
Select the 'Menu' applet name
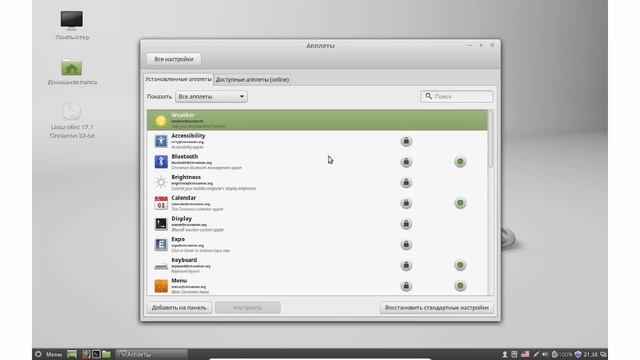(x=179, y=281)
